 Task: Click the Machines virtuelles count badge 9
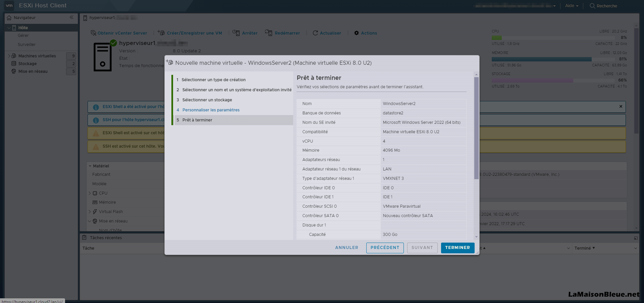click(71, 56)
